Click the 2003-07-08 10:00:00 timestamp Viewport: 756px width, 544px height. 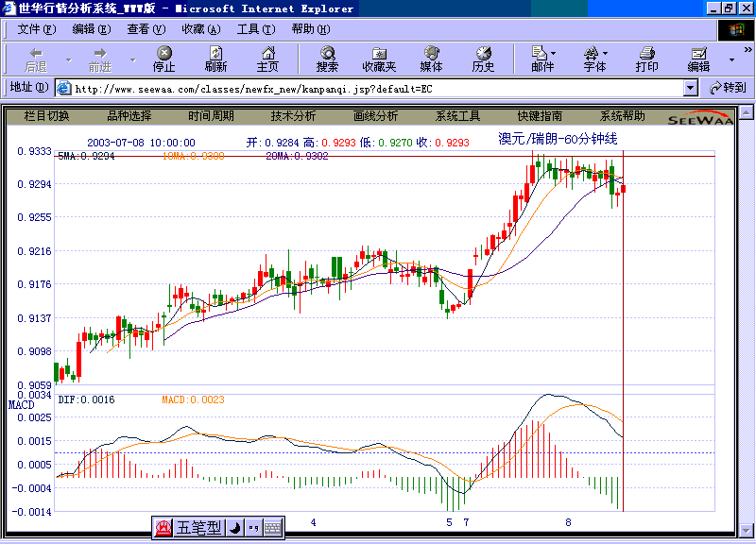[x=141, y=143]
